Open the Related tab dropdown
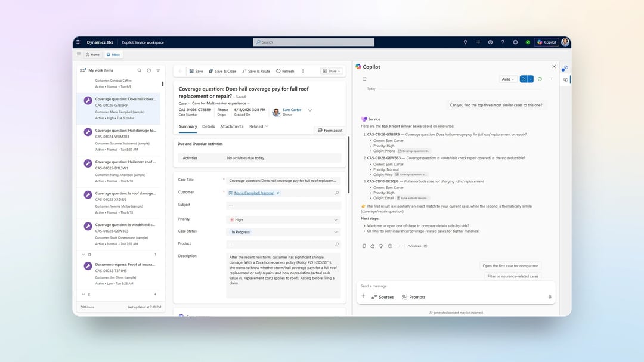Screen dimensions: 644x362 259,126
